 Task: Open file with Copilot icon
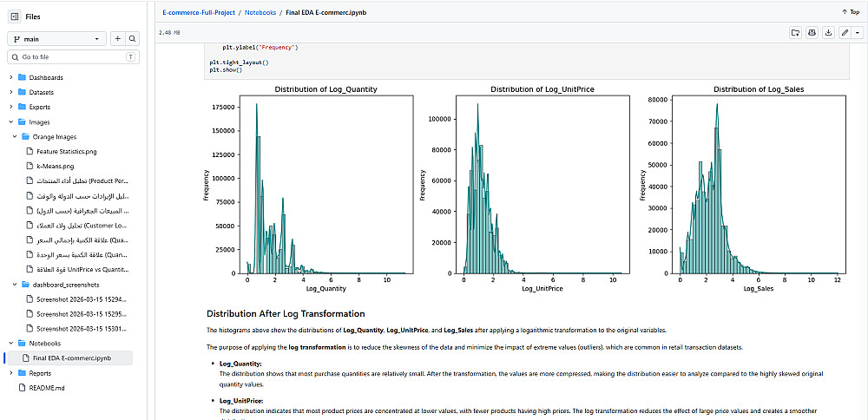coord(812,33)
